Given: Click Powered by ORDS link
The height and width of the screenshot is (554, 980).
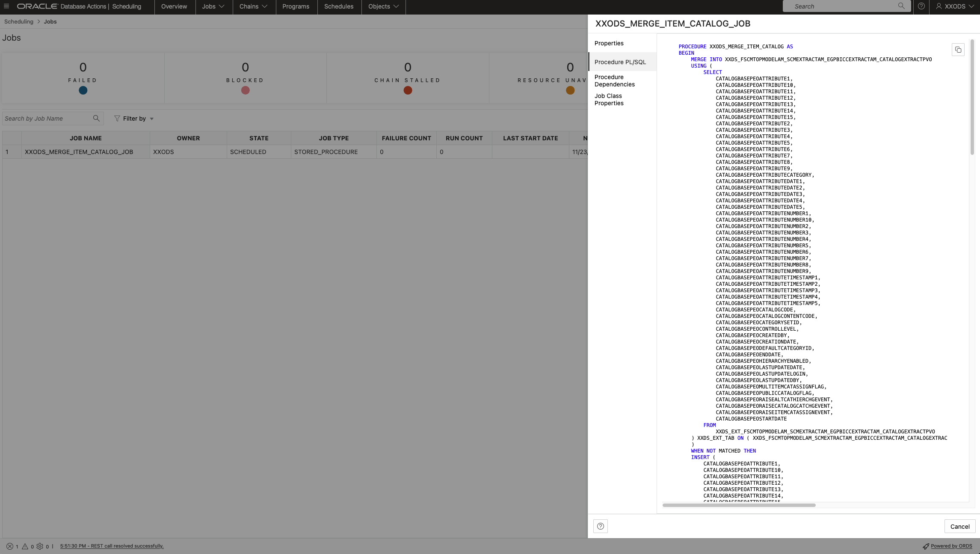Looking at the screenshot, I should click(x=951, y=546).
